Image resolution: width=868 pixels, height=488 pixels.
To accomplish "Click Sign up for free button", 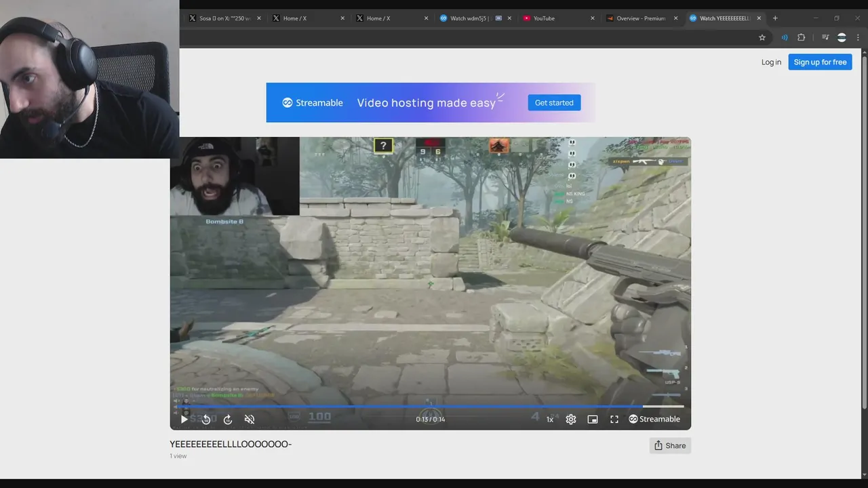I will click(820, 62).
